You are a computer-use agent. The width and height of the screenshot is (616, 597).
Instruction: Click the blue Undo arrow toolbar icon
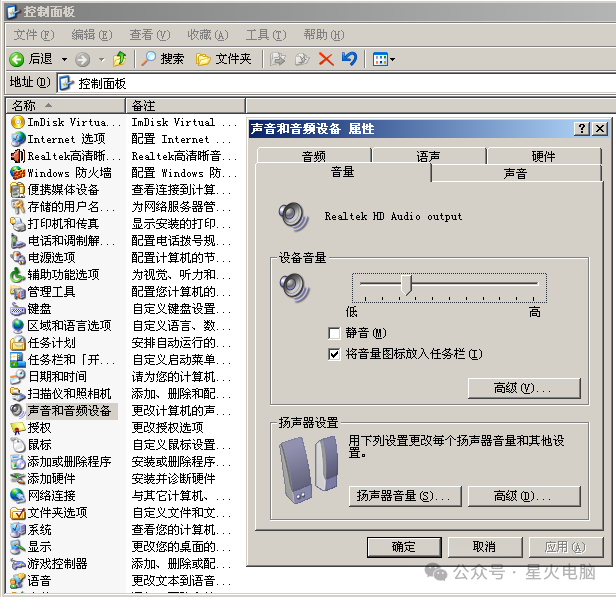[x=348, y=59]
